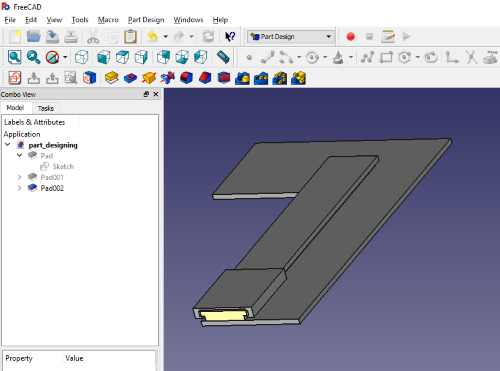
Task: Activate the What's This help cursor
Action: (230, 36)
